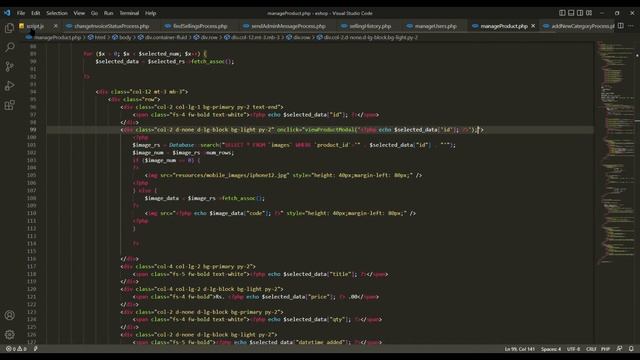Open the editor More Actions ellipsis

[x=631, y=26]
